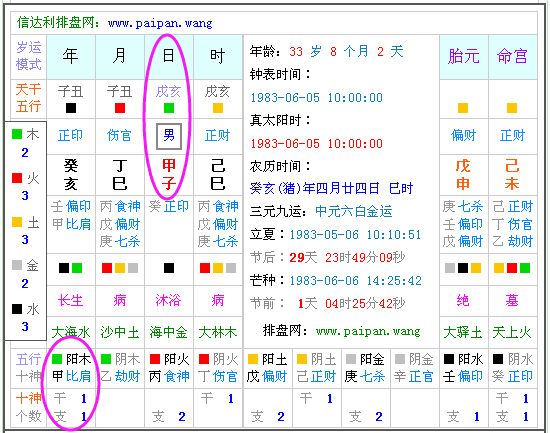
Task: Open the www.paipan.wang link at top
Action: click(x=160, y=23)
